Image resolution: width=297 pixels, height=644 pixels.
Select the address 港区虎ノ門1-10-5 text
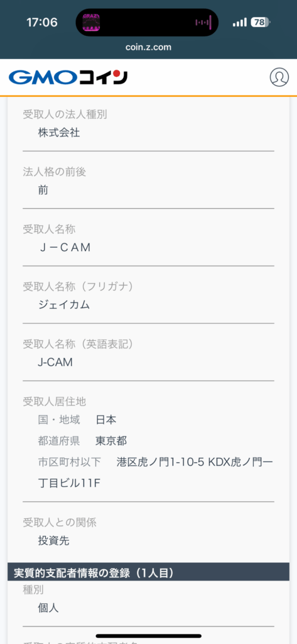point(160,462)
